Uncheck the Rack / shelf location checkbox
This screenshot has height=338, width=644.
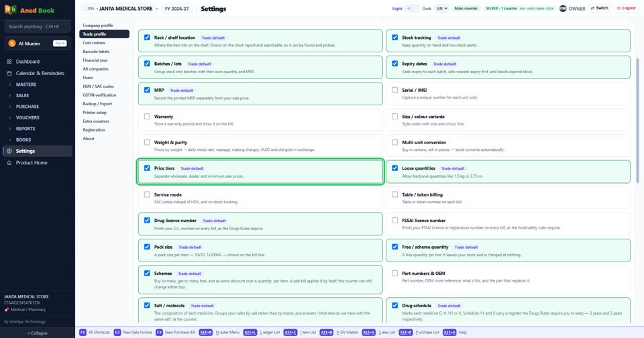[147, 38]
